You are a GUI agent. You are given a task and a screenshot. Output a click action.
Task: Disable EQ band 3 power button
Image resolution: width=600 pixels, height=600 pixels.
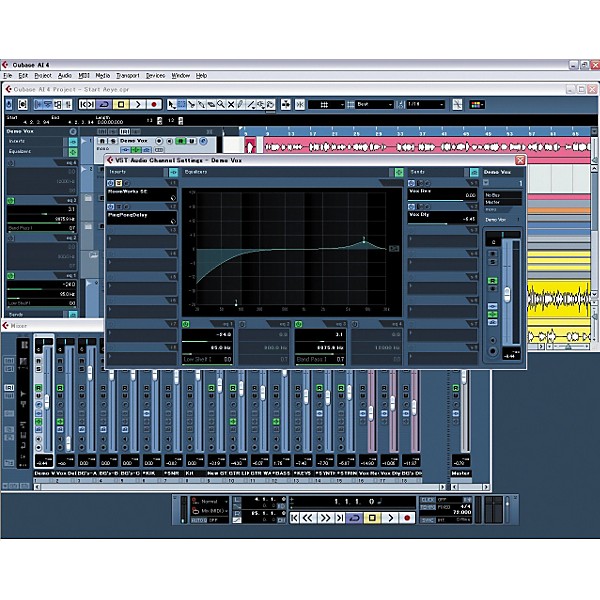(x=298, y=324)
